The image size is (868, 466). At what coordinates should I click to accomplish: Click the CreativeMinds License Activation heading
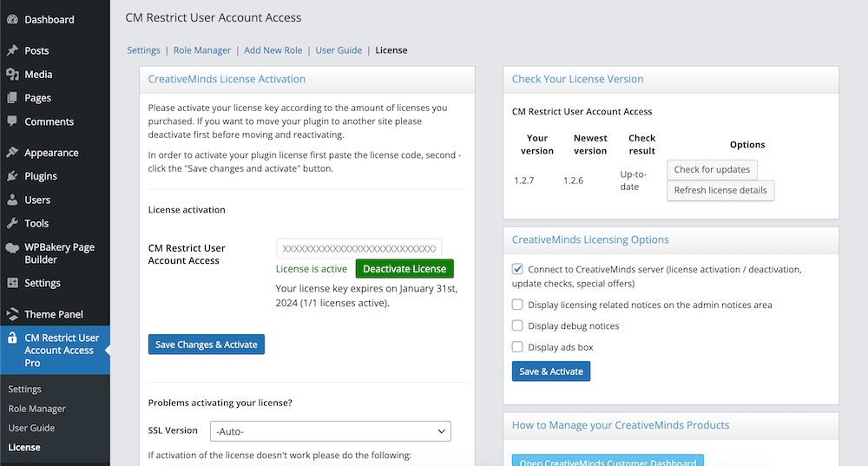tap(227, 79)
